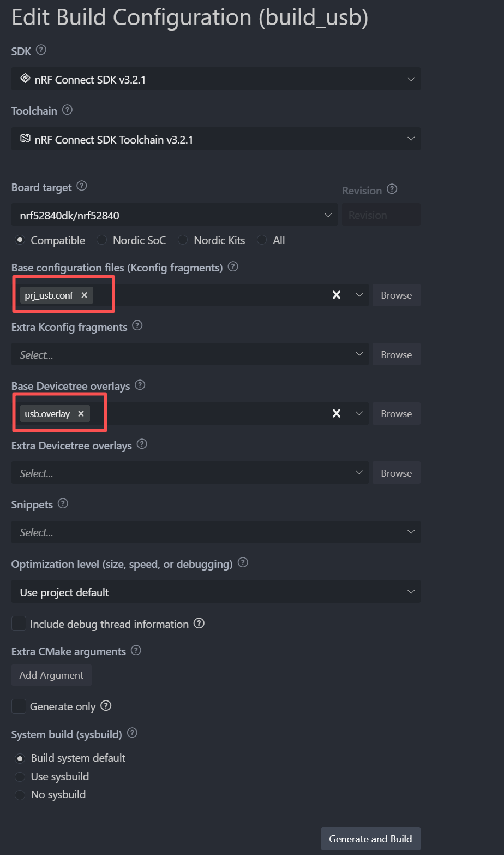Screen dimensions: 504x855
Task: Expand the Board target dropdown
Action: coord(173,215)
